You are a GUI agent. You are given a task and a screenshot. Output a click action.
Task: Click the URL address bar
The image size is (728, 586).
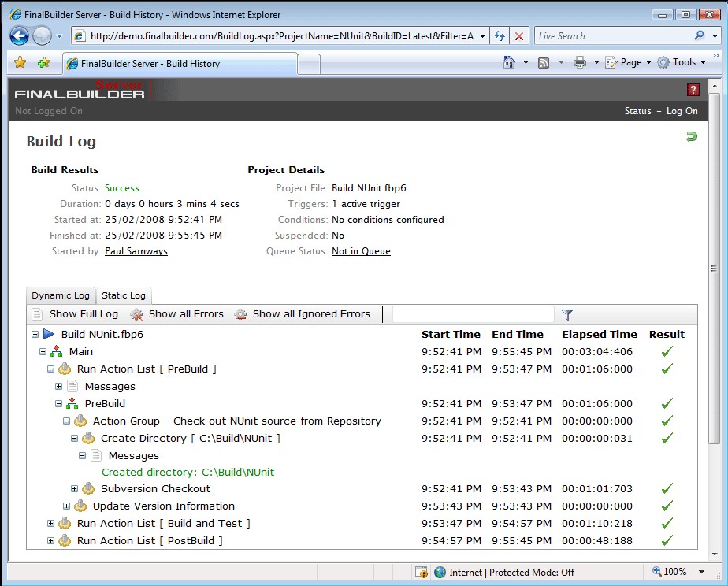281,36
